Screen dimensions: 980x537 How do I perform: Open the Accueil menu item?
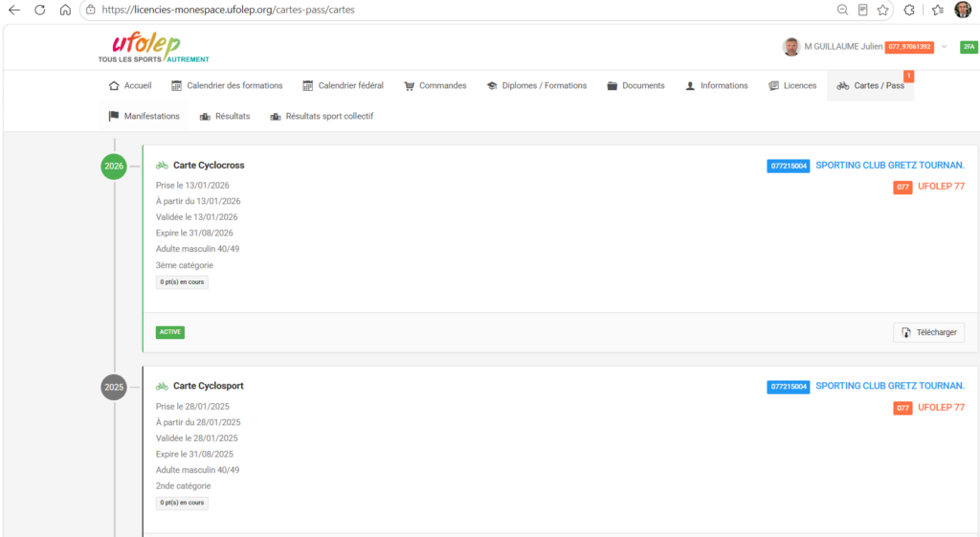pyautogui.click(x=130, y=85)
